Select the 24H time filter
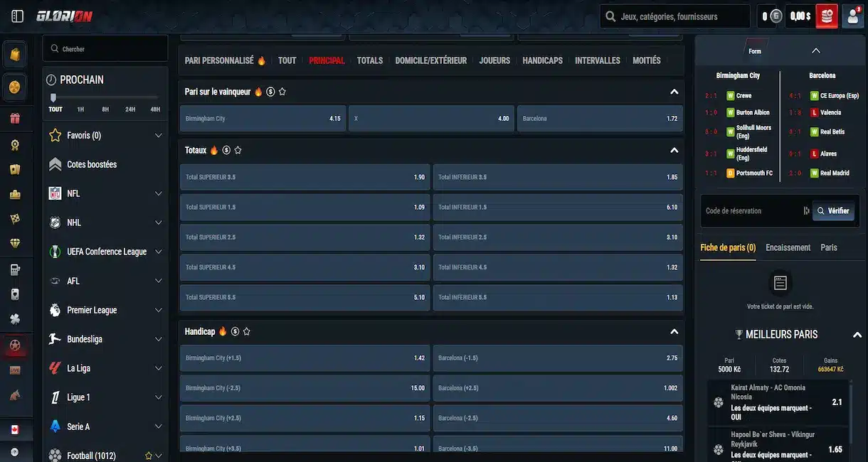 point(130,109)
